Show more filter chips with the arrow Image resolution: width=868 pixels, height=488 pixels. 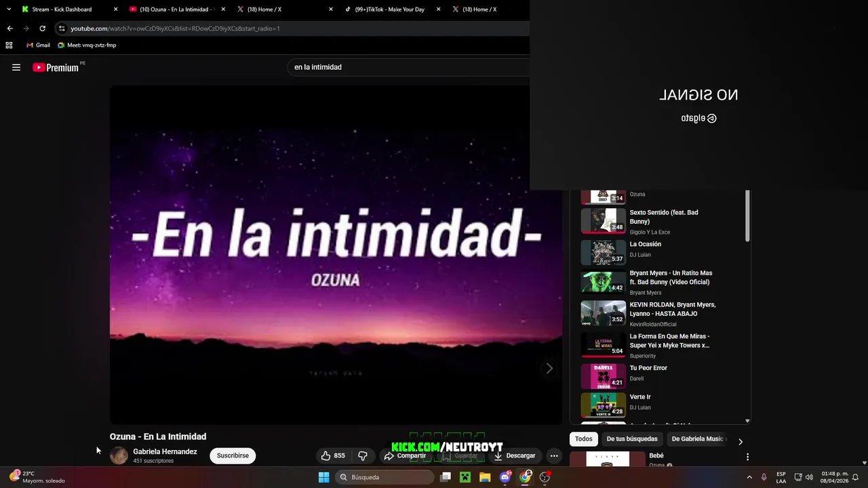point(741,441)
